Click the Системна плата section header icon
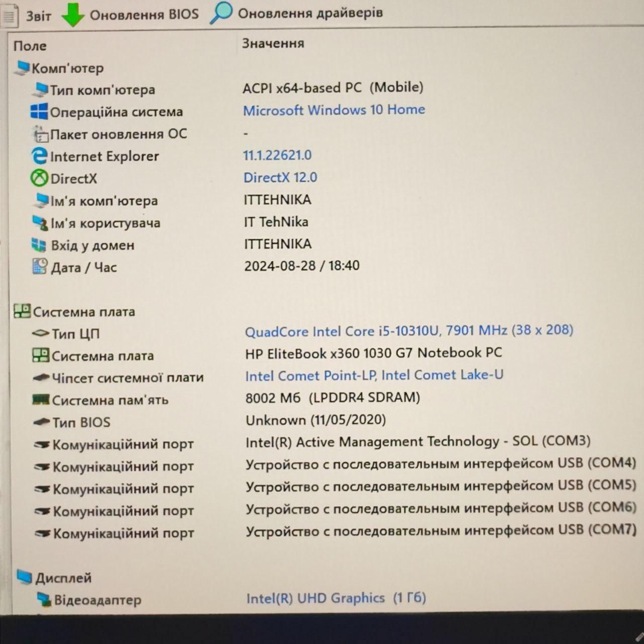This screenshot has width=644, height=644. click(x=22, y=311)
